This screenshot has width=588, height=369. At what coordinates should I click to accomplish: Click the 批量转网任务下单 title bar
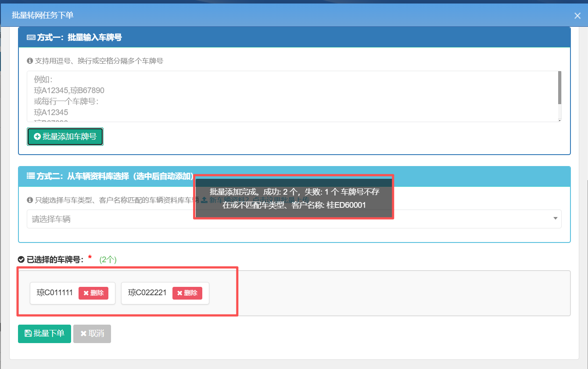click(263, 16)
